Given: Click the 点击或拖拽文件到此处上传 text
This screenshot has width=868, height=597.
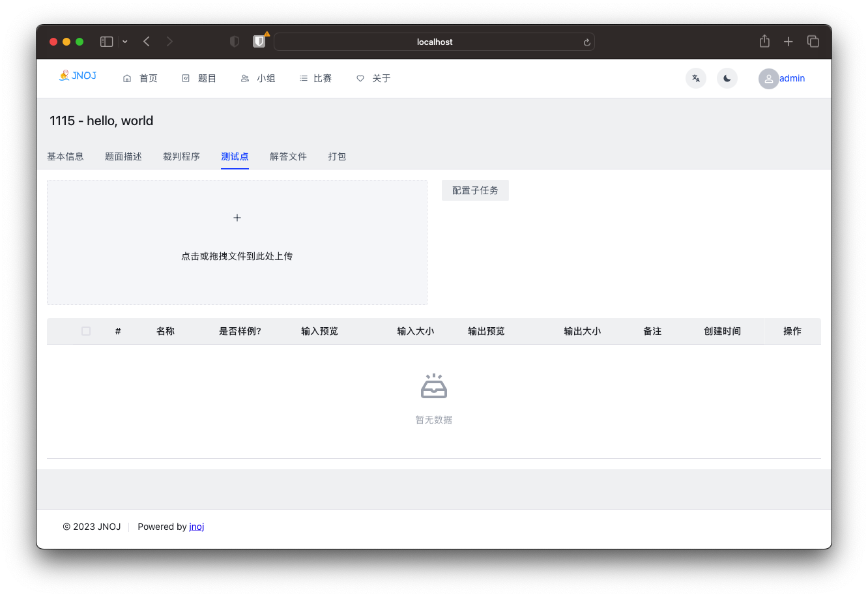Looking at the screenshot, I should click(237, 256).
